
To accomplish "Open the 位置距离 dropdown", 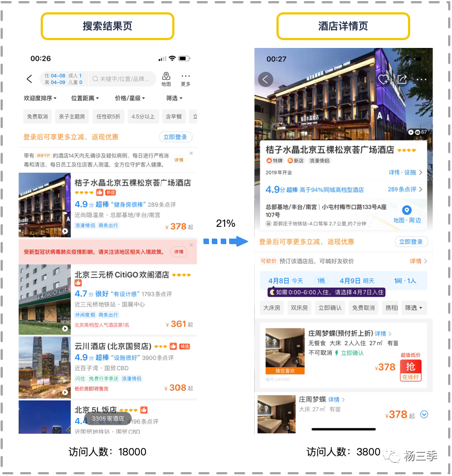I will [x=85, y=98].
